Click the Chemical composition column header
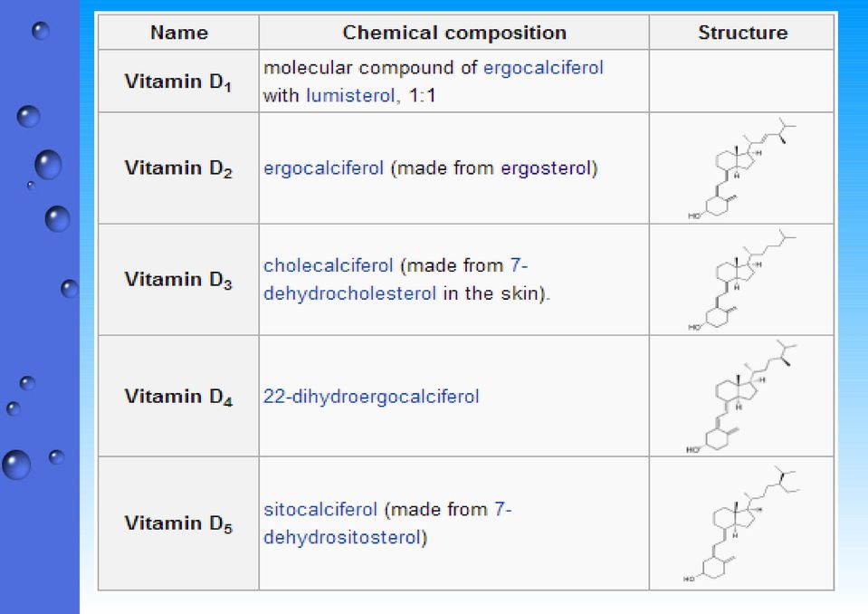The width and height of the screenshot is (868, 614). (x=454, y=33)
